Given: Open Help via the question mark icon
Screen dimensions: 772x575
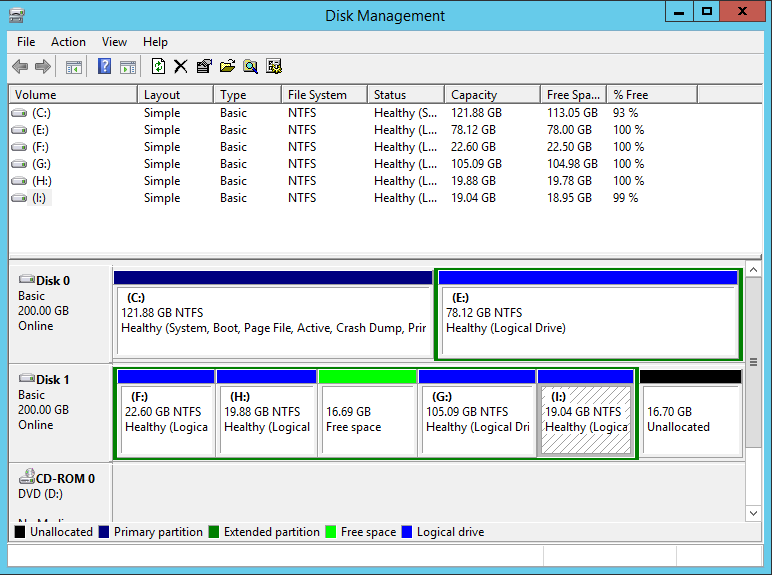Looking at the screenshot, I should point(104,67).
